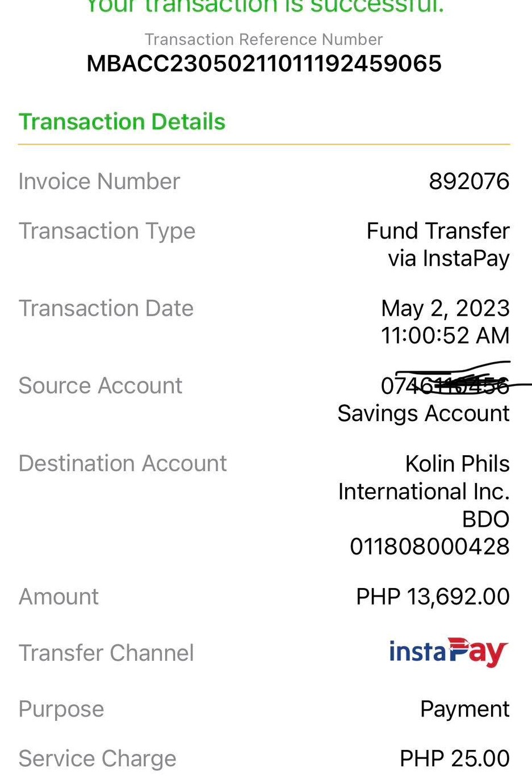Click the Invoice Number label

point(99,182)
